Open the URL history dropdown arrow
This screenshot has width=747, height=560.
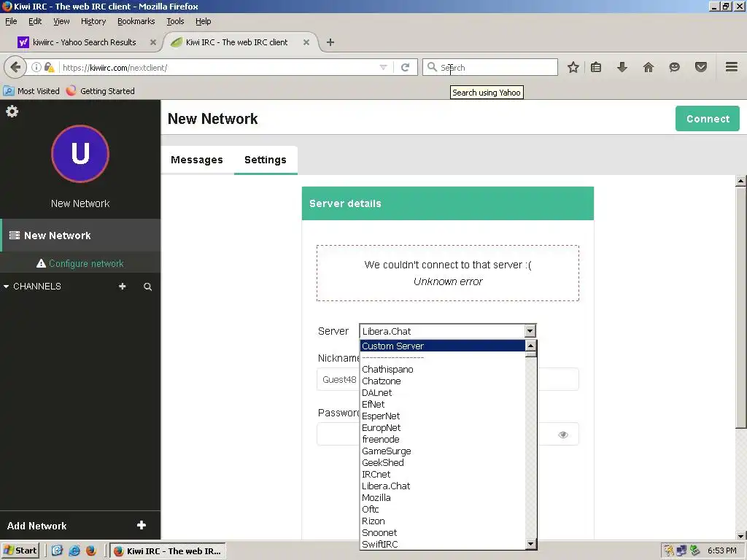pyautogui.click(x=383, y=68)
